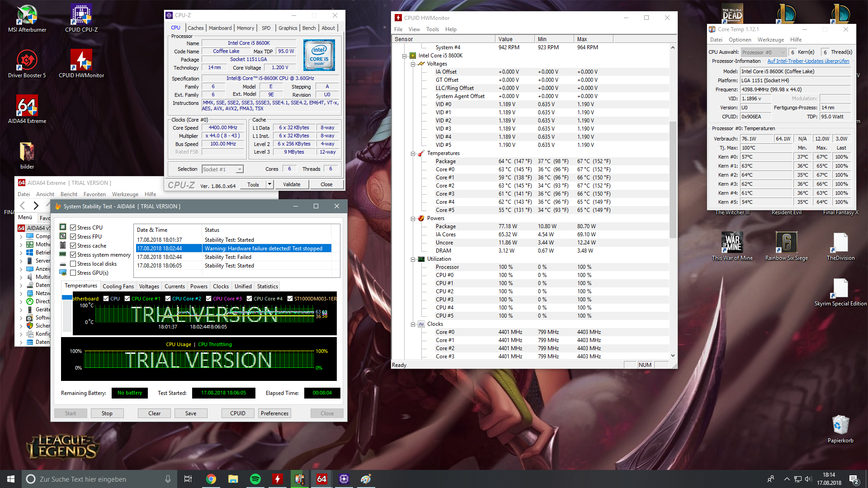This screenshot has width=868, height=488.
Task: Open Google Chrome from the taskbar
Action: (x=211, y=479)
